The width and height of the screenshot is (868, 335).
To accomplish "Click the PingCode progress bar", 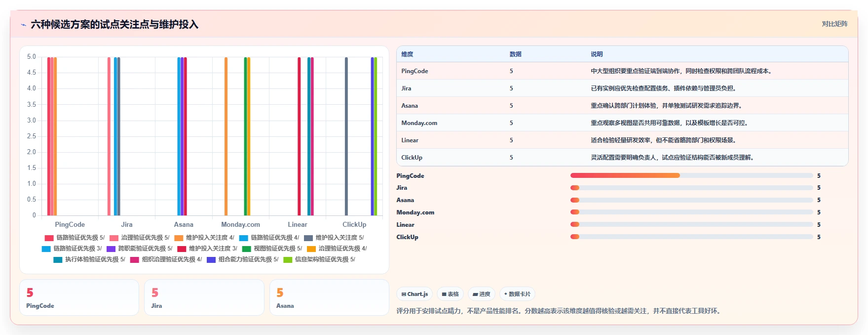I will coord(691,175).
